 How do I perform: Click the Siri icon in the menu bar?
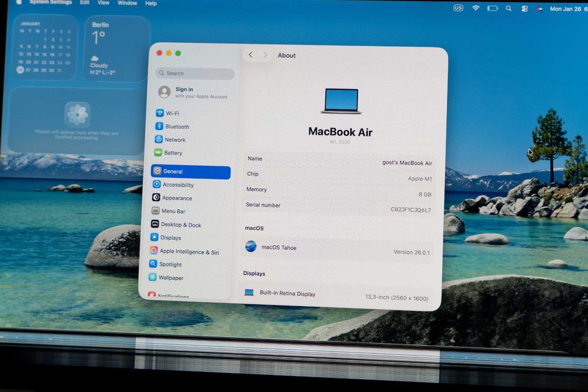pos(539,9)
